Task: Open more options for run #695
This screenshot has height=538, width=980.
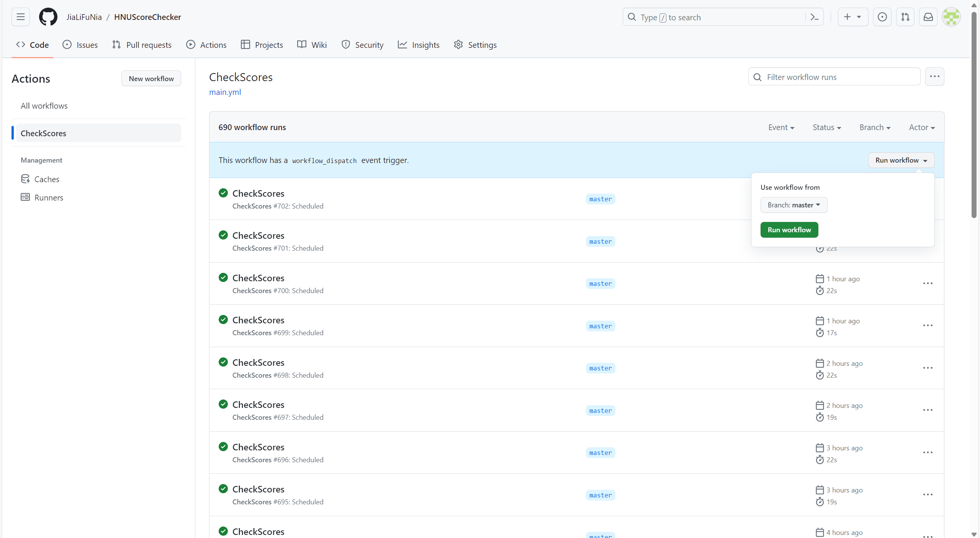Action: click(x=928, y=494)
